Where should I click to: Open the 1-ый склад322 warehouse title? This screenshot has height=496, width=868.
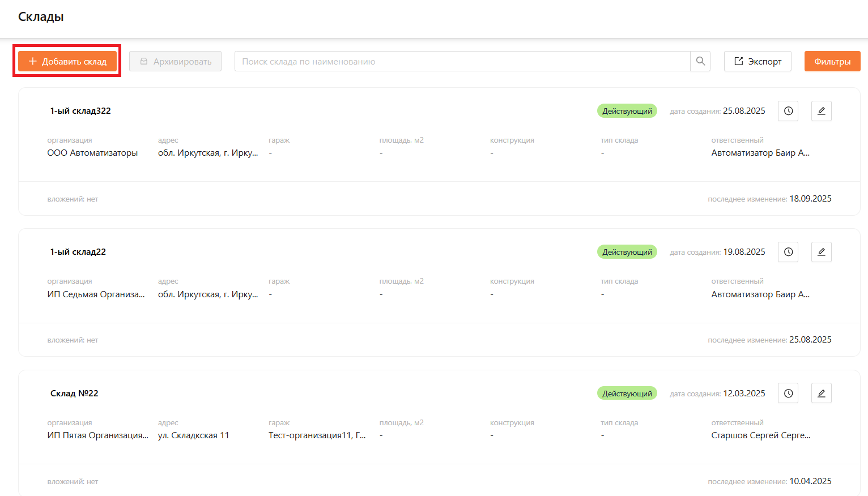[x=80, y=111]
